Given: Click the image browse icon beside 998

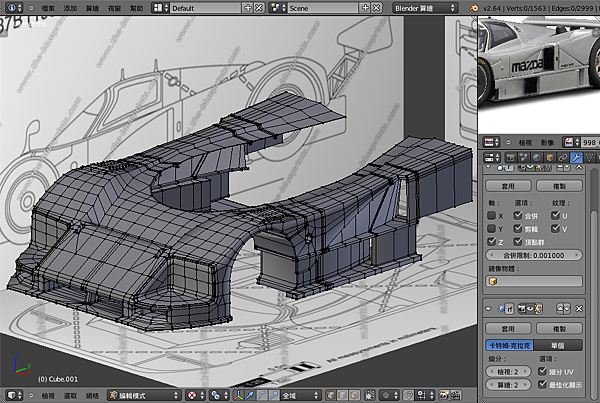Looking at the screenshot, I should point(572,142).
